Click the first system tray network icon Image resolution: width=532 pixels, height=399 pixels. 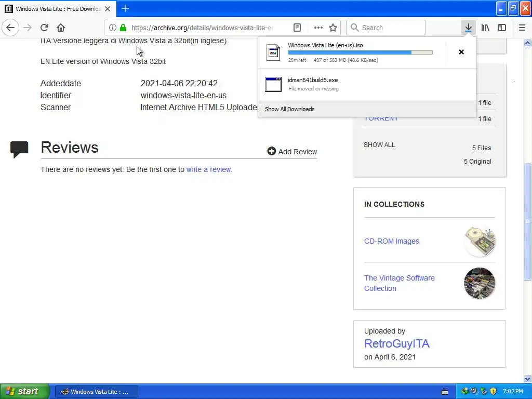pyautogui.click(x=465, y=392)
